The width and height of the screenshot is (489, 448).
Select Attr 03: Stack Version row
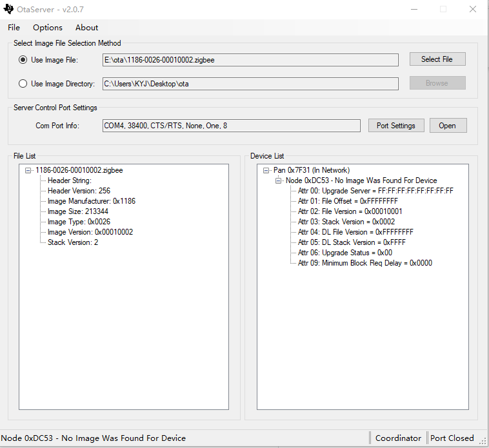[x=346, y=222]
